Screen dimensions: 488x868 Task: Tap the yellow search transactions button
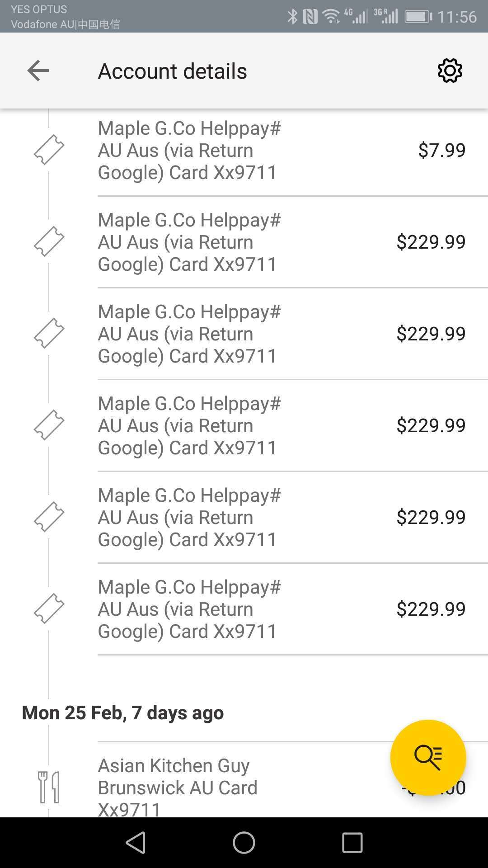428,757
